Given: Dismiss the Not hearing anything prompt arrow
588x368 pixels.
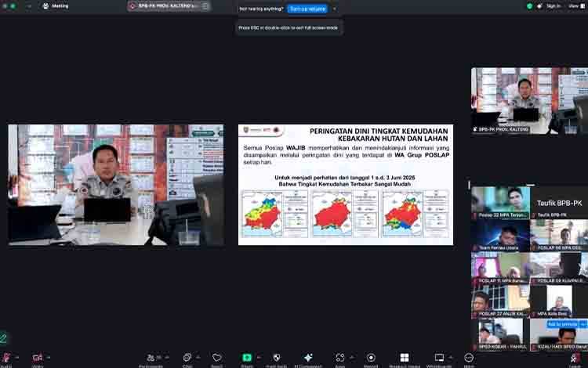Looking at the screenshot, I should coord(335,9).
